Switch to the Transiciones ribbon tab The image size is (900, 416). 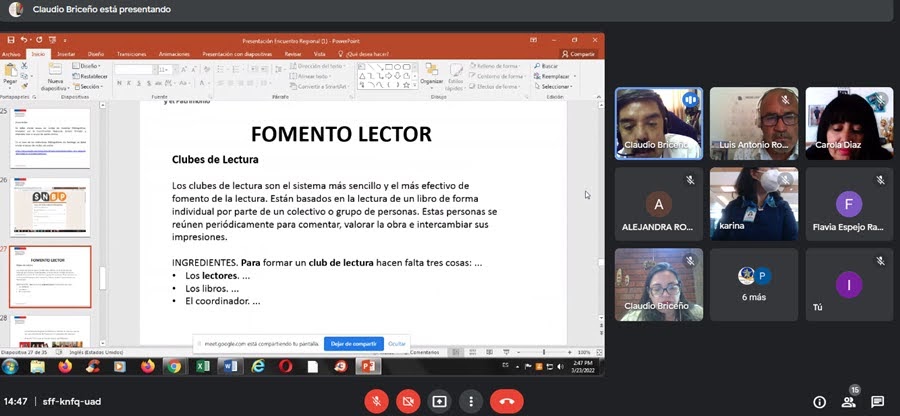tap(131, 54)
